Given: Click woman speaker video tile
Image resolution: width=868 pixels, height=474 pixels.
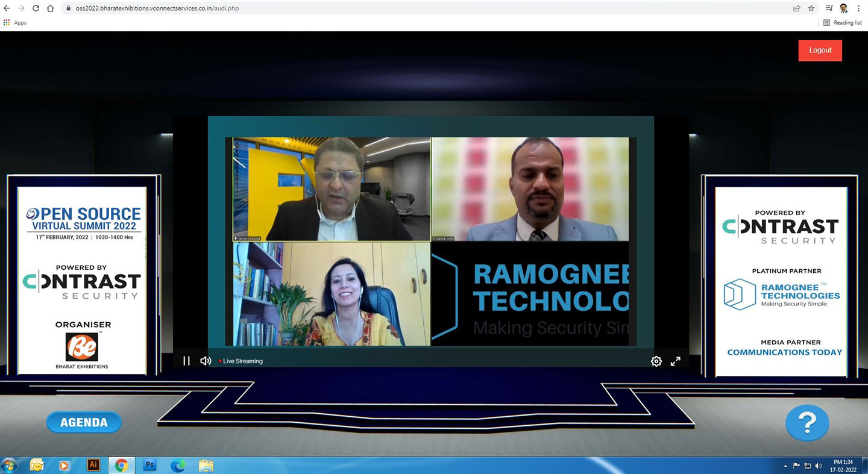Looking at the screenshot, I should click(332, 294).
